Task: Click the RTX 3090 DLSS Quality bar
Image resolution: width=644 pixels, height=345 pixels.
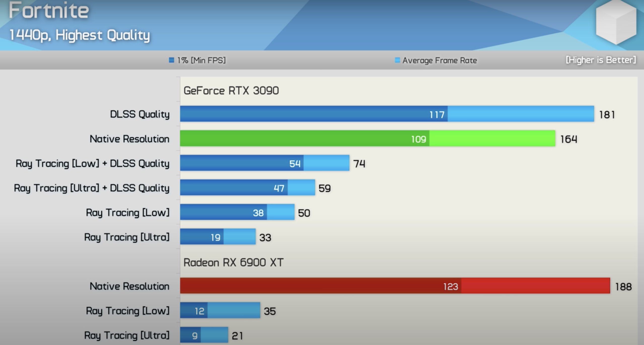Action: coord(387,114)
